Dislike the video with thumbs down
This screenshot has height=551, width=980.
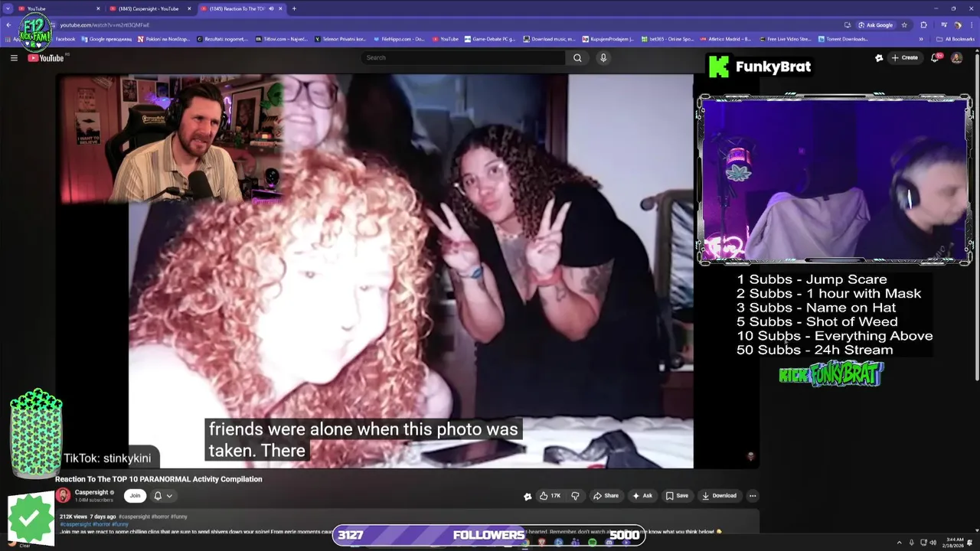[x=575, y=495]
